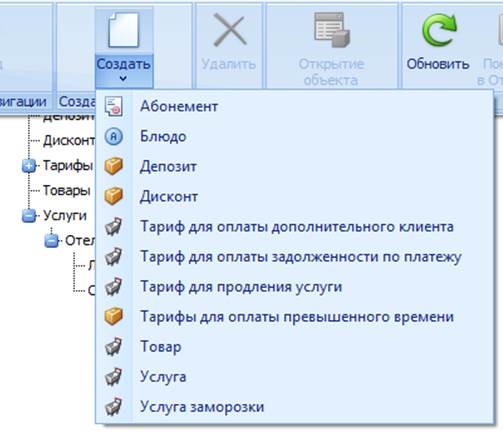
Task: Select Товары item in the tree
Action: 67,190
